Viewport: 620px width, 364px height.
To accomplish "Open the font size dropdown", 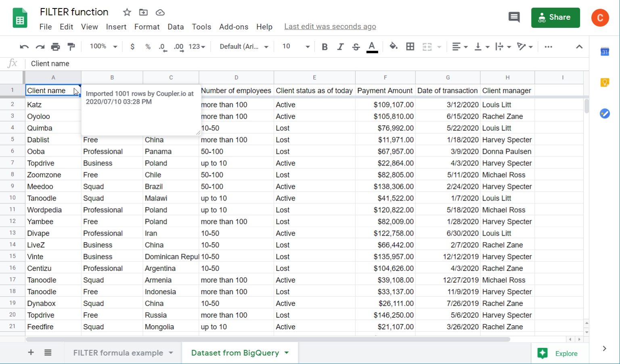I will point(295,46).
